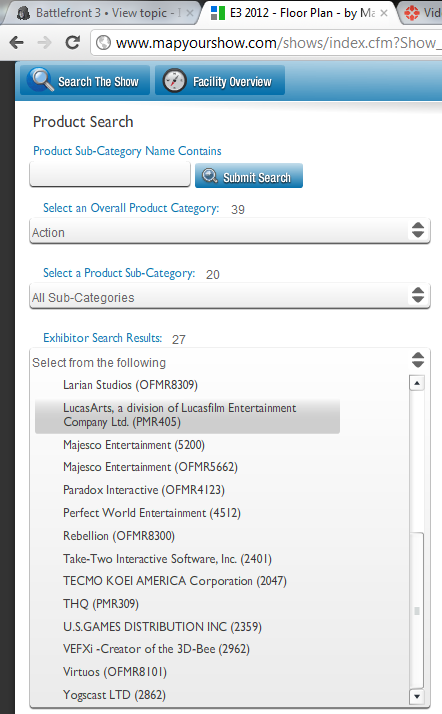The height and width of the screenshot is (714, 442).
Task: Click the browser forward arrow
Action: [44, 43]
